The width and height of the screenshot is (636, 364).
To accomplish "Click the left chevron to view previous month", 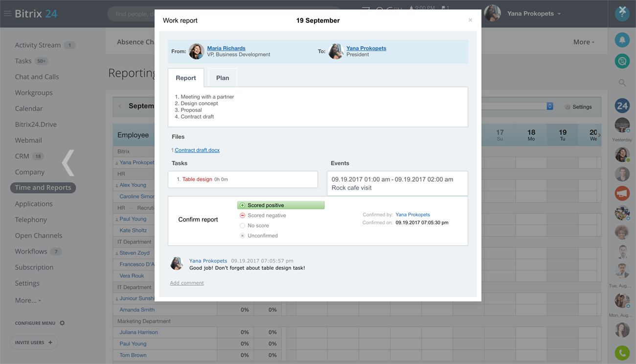I will tap(120, 106).
